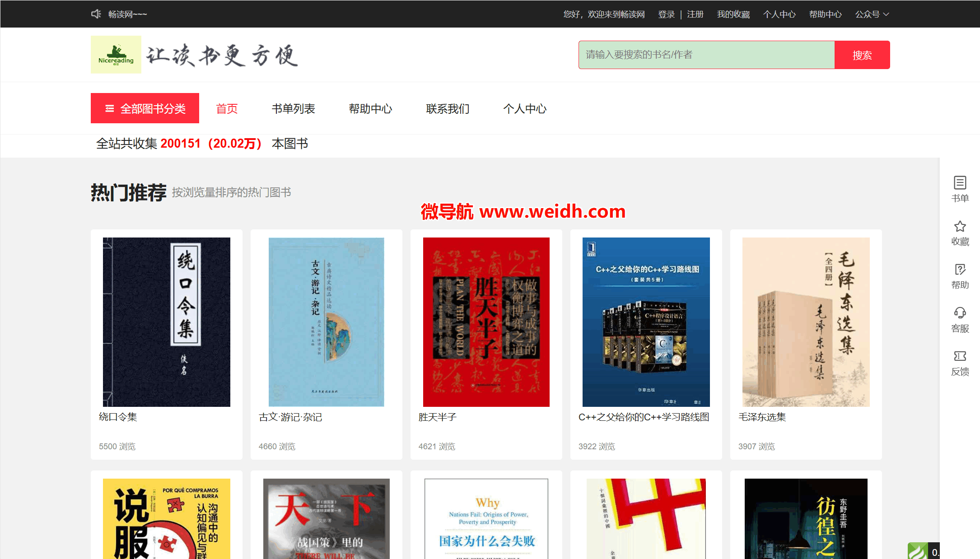Go to the 首页 tab
The image size is (980, 559).
[x=227, y=109]
